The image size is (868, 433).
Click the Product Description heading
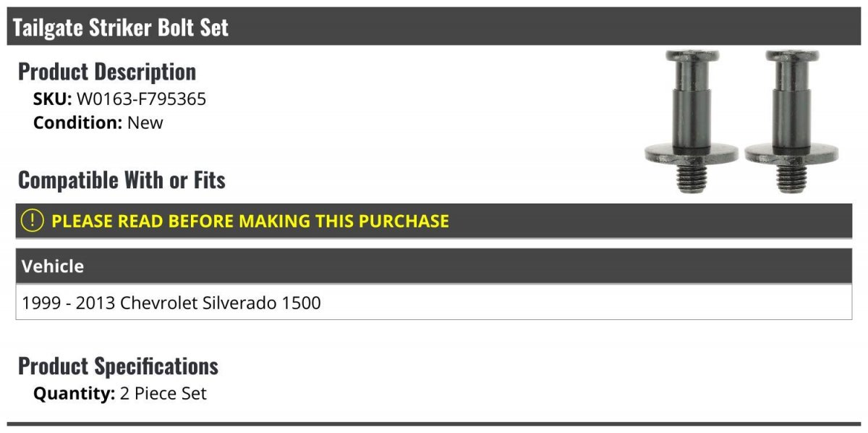pos(107,71)
